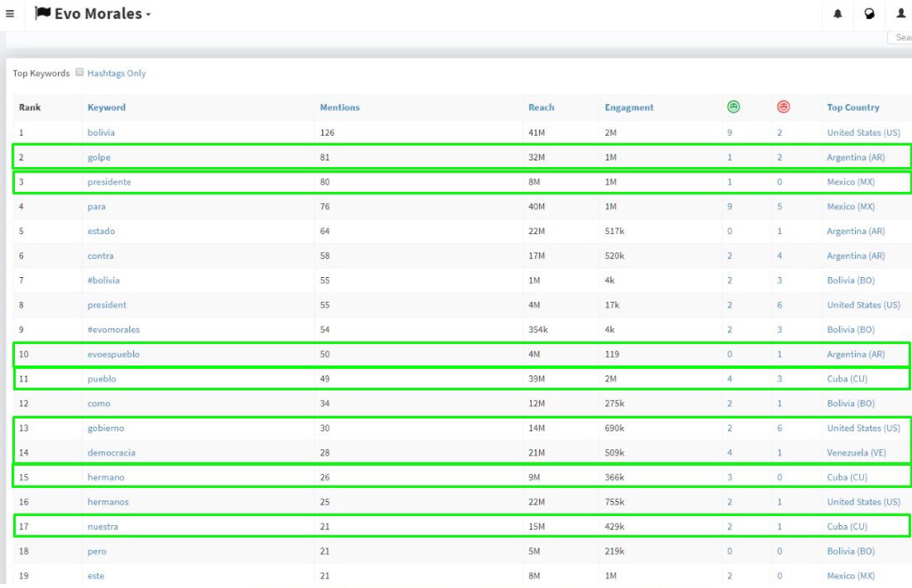The image size is (912, 588).
Task: Open the hamburger menu
Action: click(10, 13)
